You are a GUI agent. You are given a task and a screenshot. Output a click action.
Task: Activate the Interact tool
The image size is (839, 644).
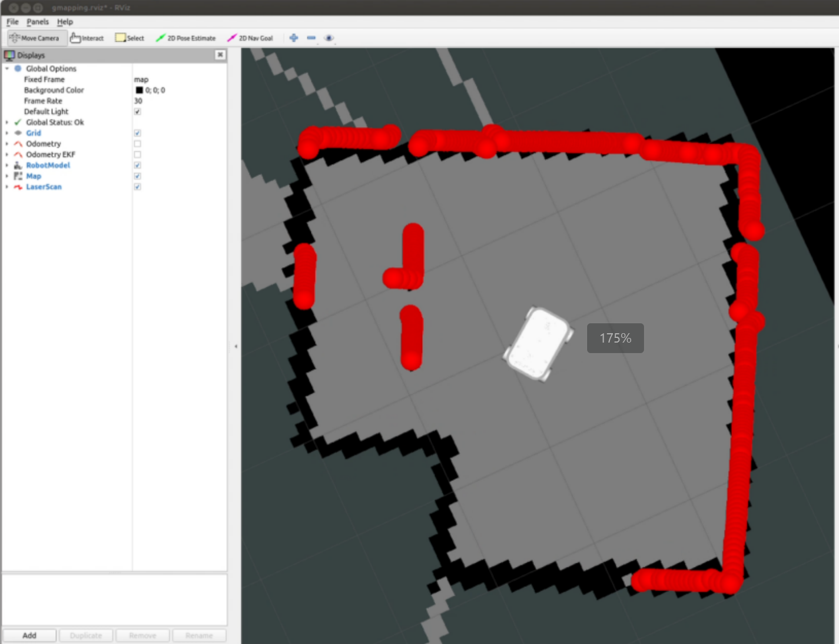(87, 38)
